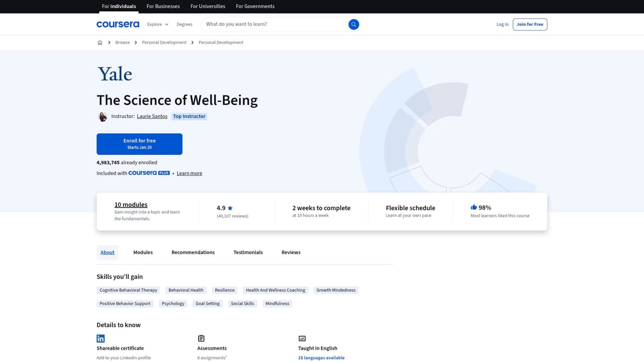Click the Join for Free button
Image resolution: width=644 pixels, height=362 pixels.
[530, 24]
